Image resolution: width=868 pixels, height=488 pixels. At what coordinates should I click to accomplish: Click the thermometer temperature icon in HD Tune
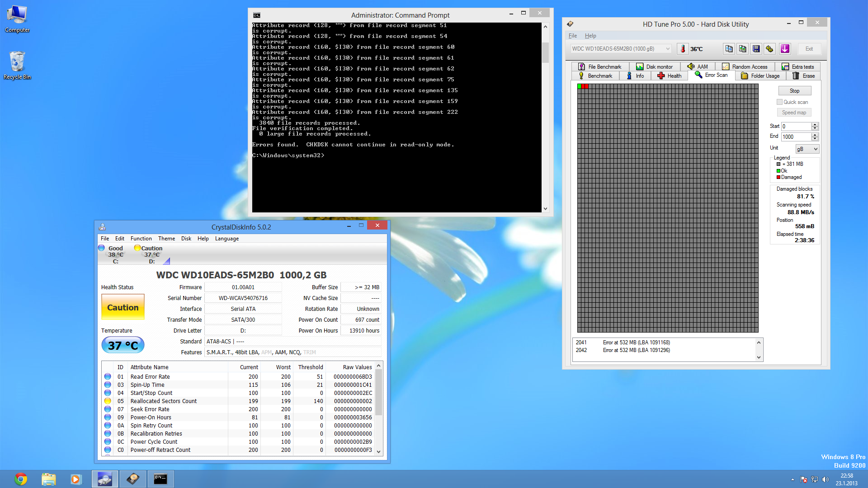pyautogui.click(x=683, y=49)
